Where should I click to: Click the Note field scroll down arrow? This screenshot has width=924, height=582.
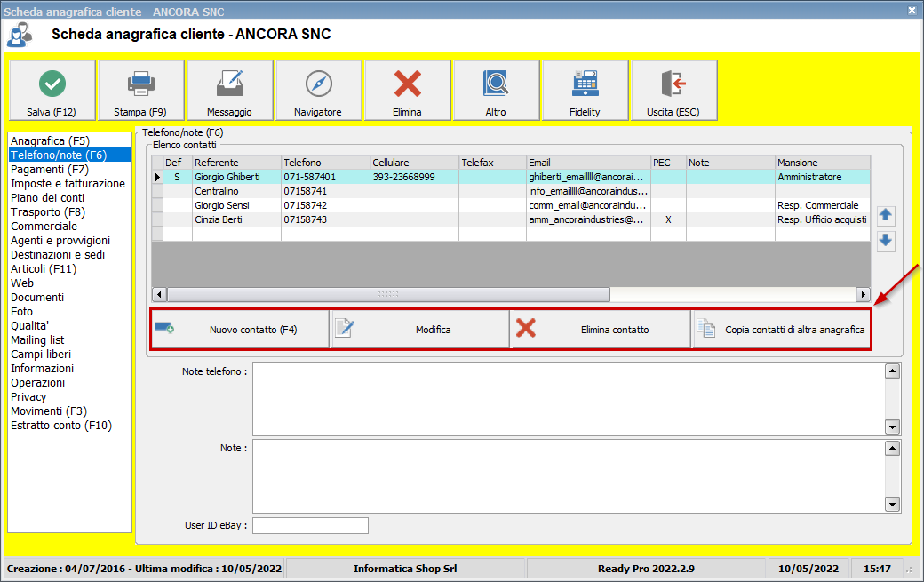tap(892, 504)
